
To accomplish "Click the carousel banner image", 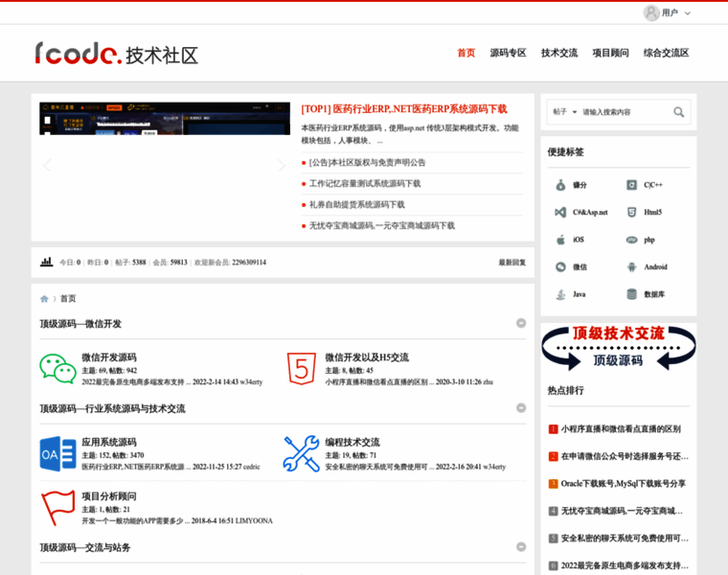I will [165, 119].
